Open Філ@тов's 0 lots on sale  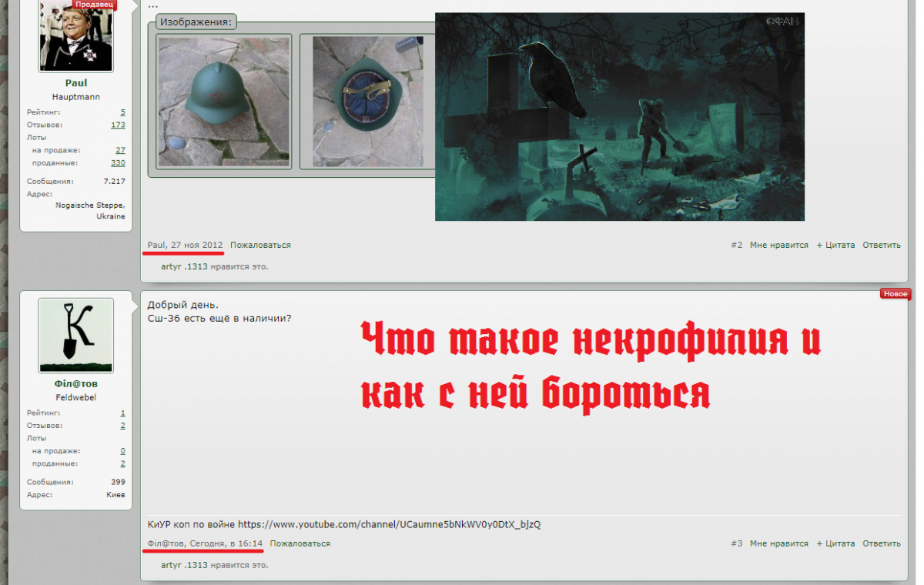click(122, 451)
